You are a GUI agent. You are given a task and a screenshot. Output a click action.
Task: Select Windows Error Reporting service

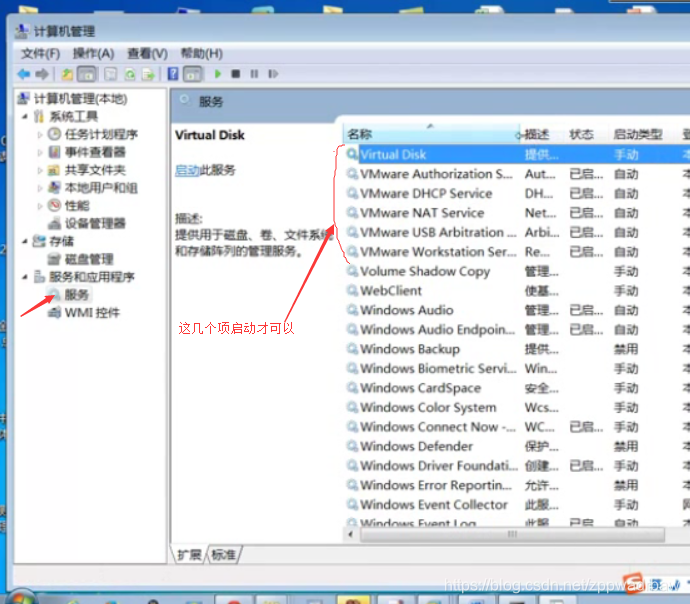[517, 485]
